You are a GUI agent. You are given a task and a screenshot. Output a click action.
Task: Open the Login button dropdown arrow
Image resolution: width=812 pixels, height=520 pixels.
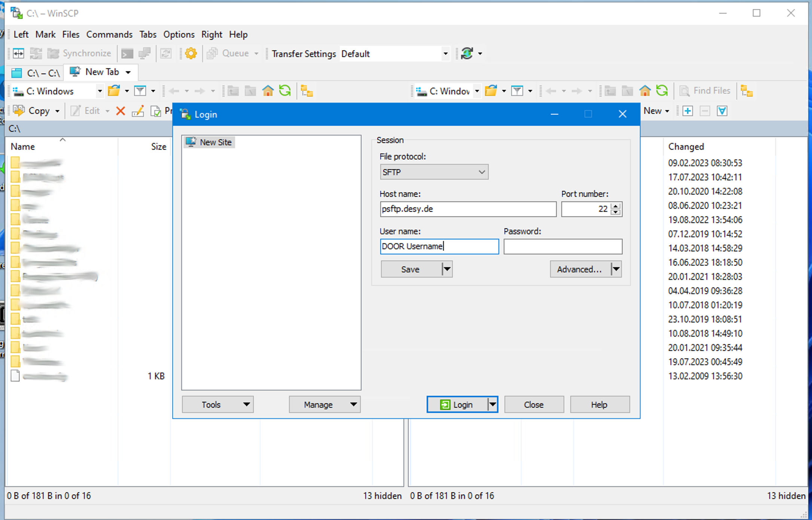tap(493, 404)
